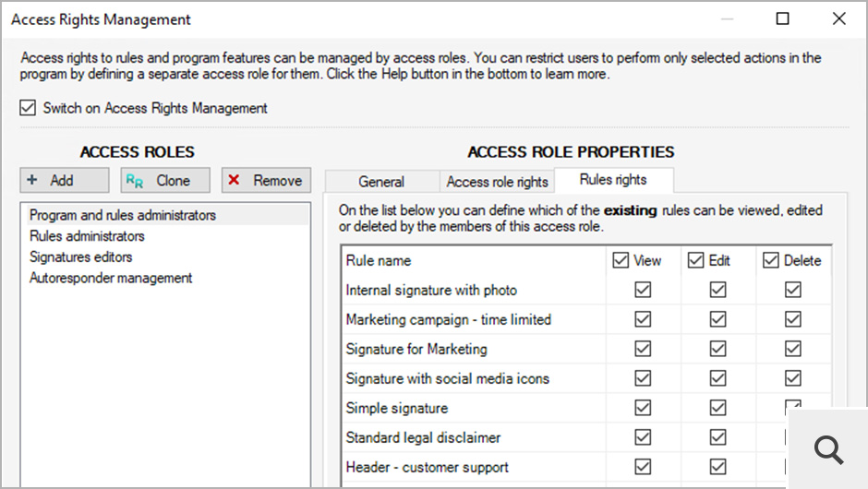Screen dimensions: 868x489
Task: Uncheck View for Simple signature
Action: (x=643, y=408)
